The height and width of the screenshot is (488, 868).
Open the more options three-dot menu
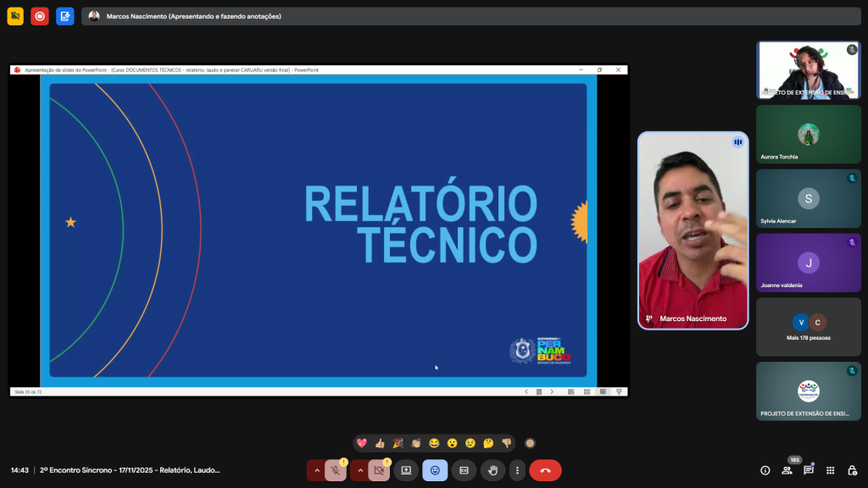[x=517, y=470]
